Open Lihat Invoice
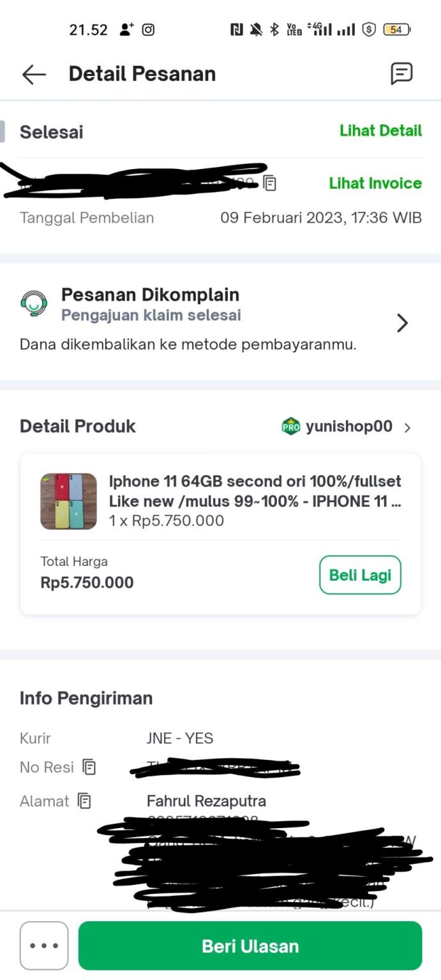 [375, 183]
